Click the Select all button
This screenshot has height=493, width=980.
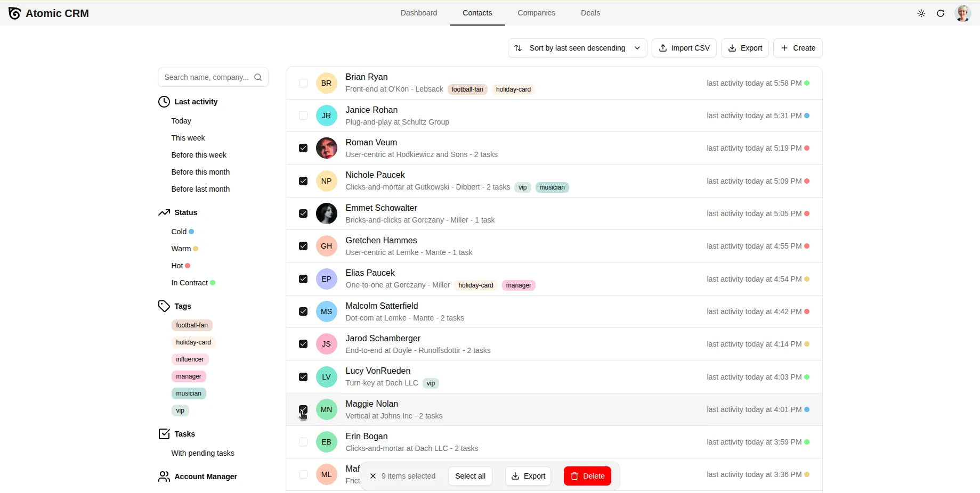469,475
